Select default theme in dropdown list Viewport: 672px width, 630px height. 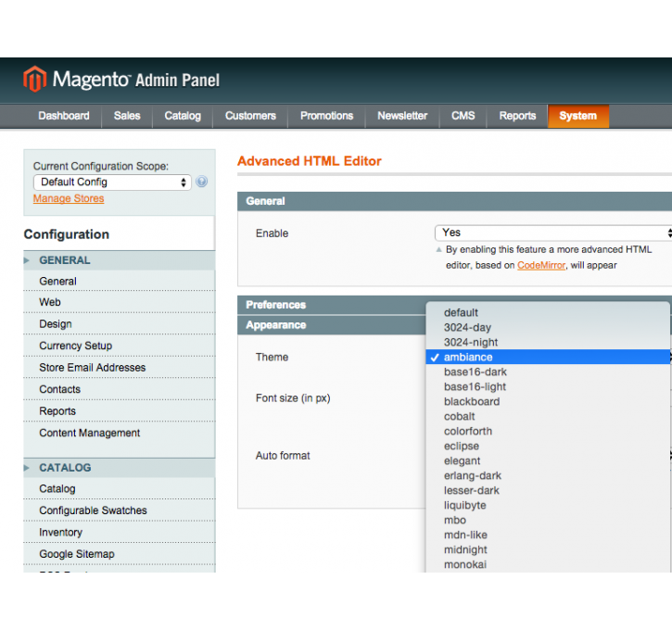pos(462,312)
